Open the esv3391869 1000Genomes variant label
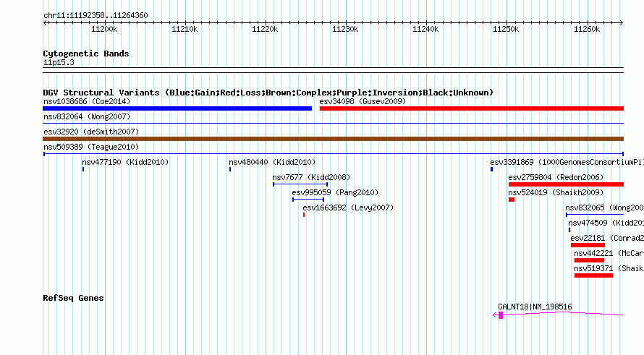The height and width of the screenshot is (355, 644). point(567,162)
